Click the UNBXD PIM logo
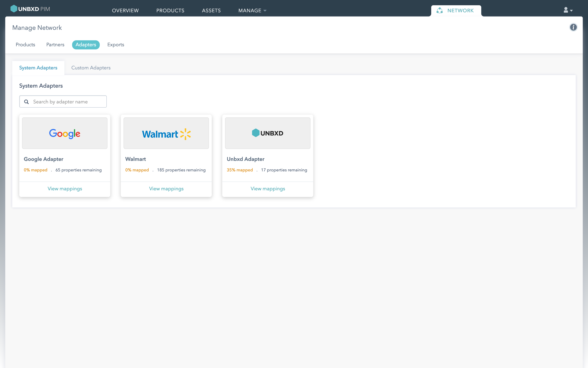This screenshot has height=368, width=588. [x=30, y=9]
